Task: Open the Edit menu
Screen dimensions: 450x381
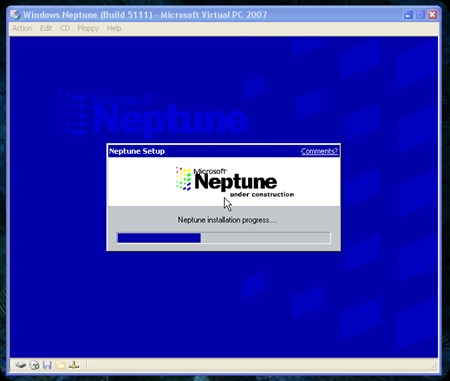Action: coord(46,28)
